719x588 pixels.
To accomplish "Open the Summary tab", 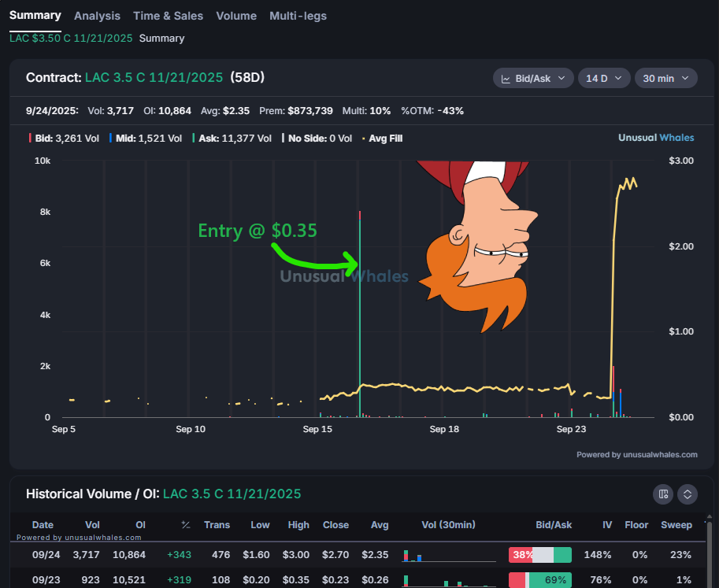I will pos(35,16).
